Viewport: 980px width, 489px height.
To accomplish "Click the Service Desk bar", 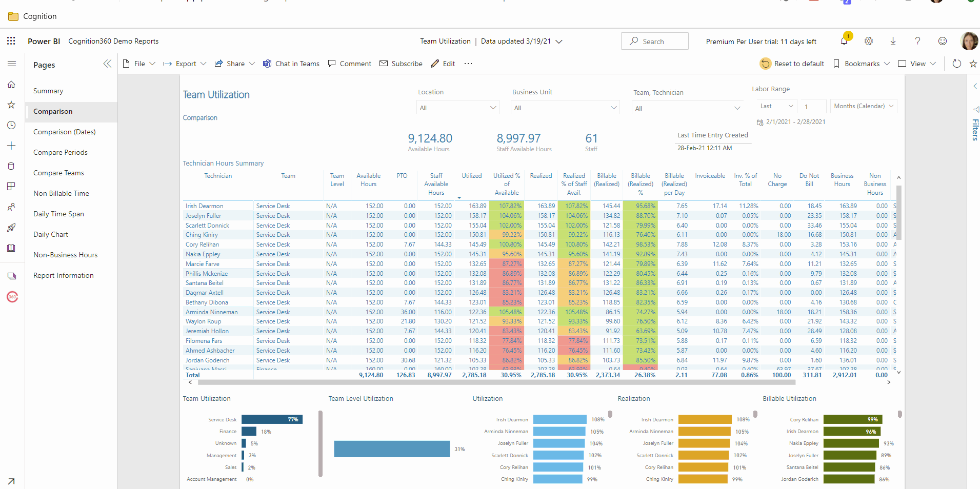I will (x=272, y=419).
